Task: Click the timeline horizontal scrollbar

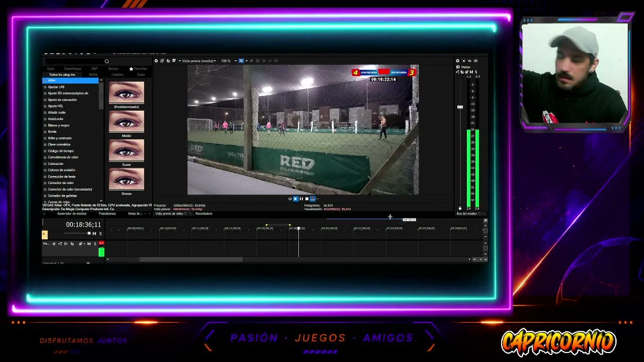Action: click(191, 259)
